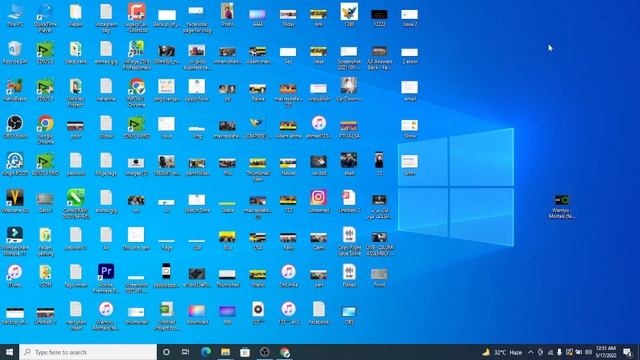Launch CorelDRAW green pen shortcut
Image resolution: width=640 pixels, height=360 pixels.
tap(76, 203)
